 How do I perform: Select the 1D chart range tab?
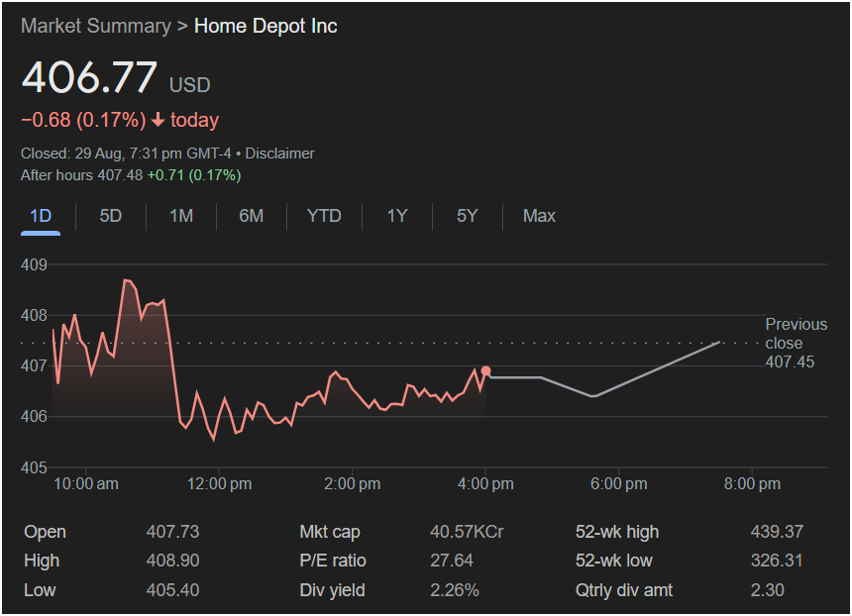point(41,216)
